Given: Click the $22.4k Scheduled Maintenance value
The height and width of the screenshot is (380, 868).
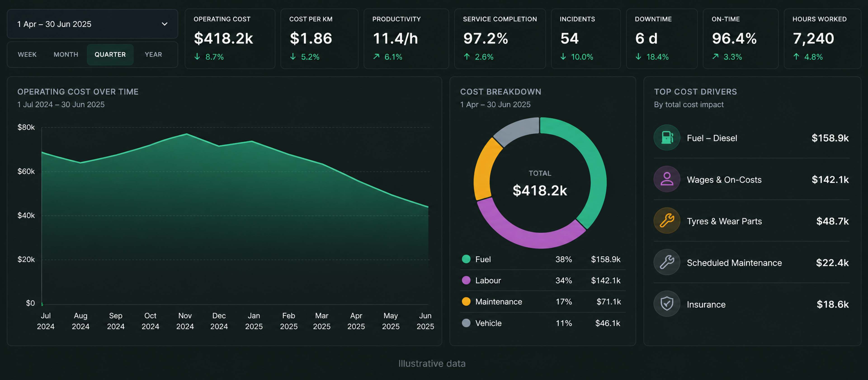Looking at the screenshot, I should 832,263.
